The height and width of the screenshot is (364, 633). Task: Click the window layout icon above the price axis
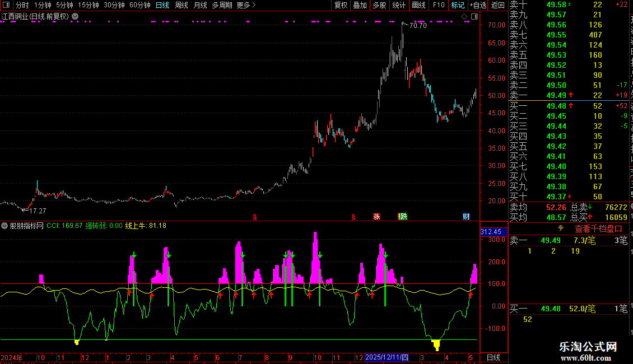click(x=474, y=17)
